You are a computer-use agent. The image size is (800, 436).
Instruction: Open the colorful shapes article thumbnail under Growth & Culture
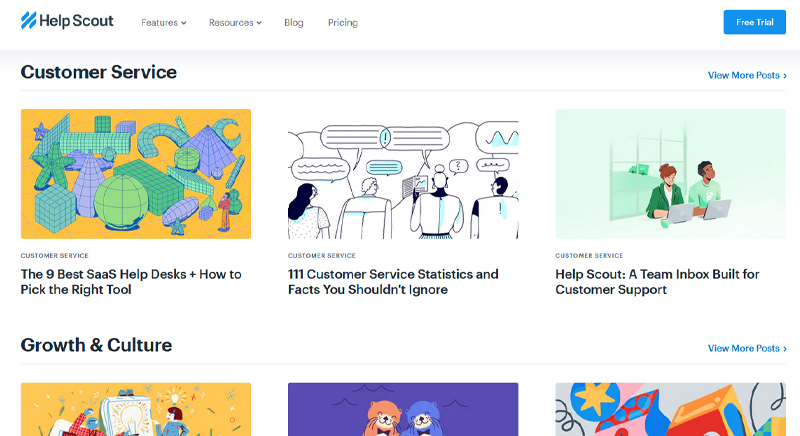point(670,409)
